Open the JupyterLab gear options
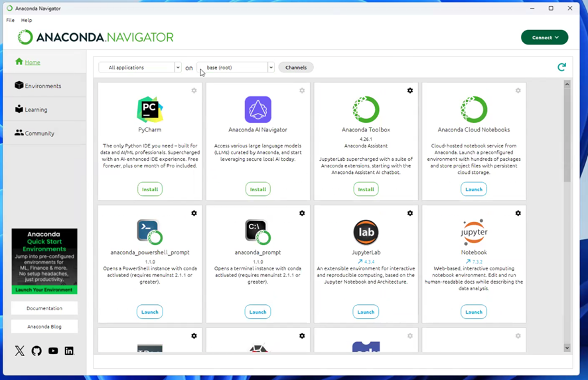The width and height of the screenshot is (588, 380). point(410,213)
